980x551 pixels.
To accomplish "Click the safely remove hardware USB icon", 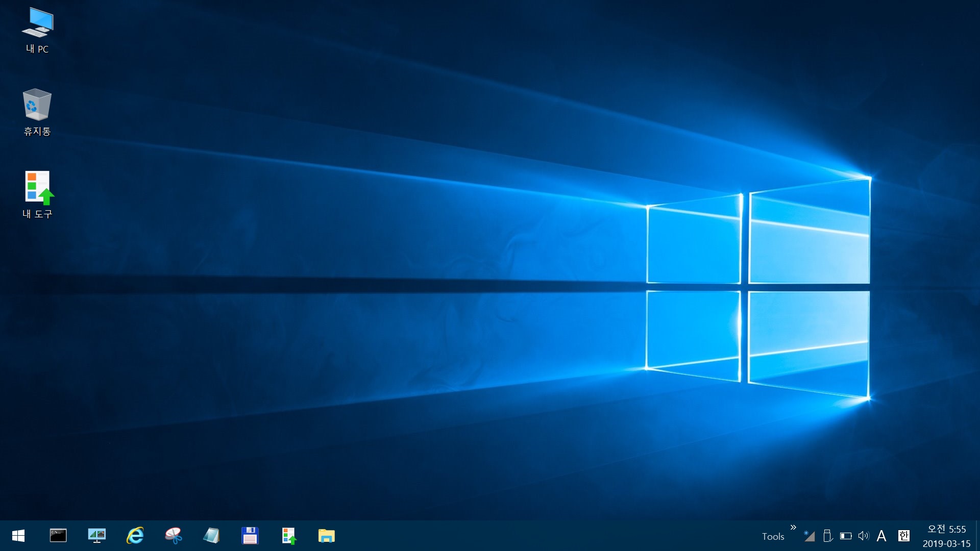I will point(828,536).
